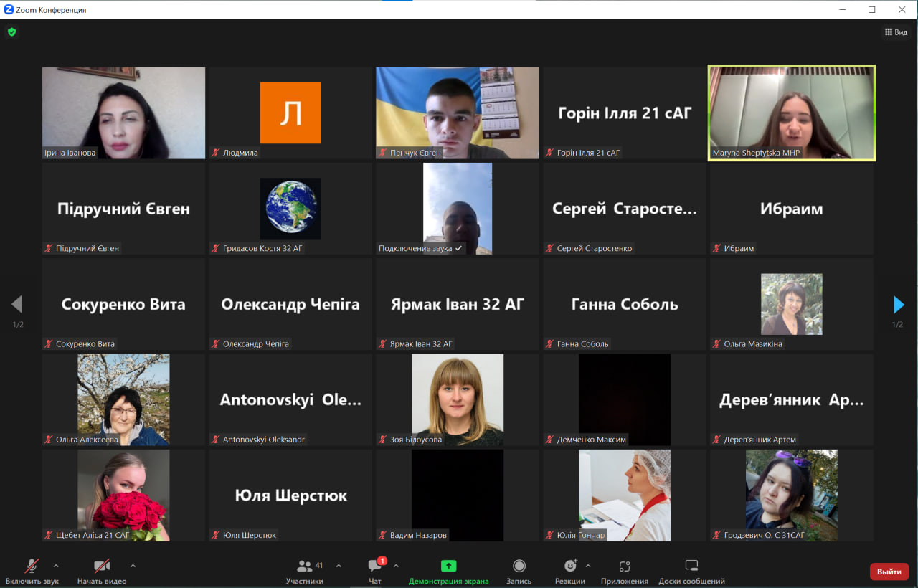The image size is (918, 588).
Task: Select Юлія Гончар profile photo tile
Action: [x=625, y=495]
